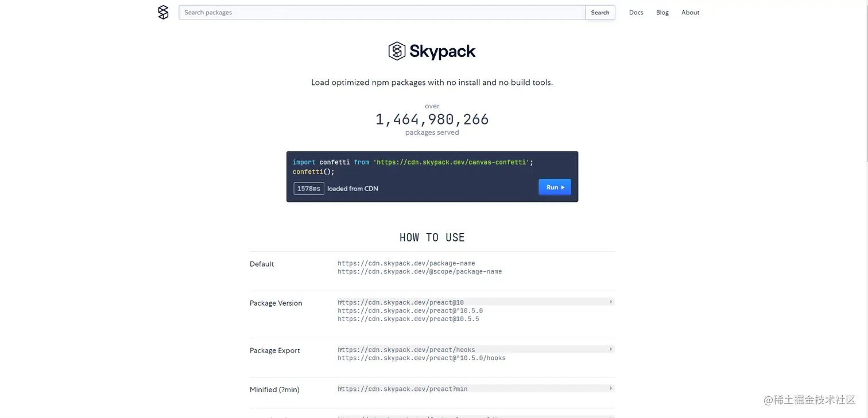
Task: Click the Package Version row label
Action: 276,303
